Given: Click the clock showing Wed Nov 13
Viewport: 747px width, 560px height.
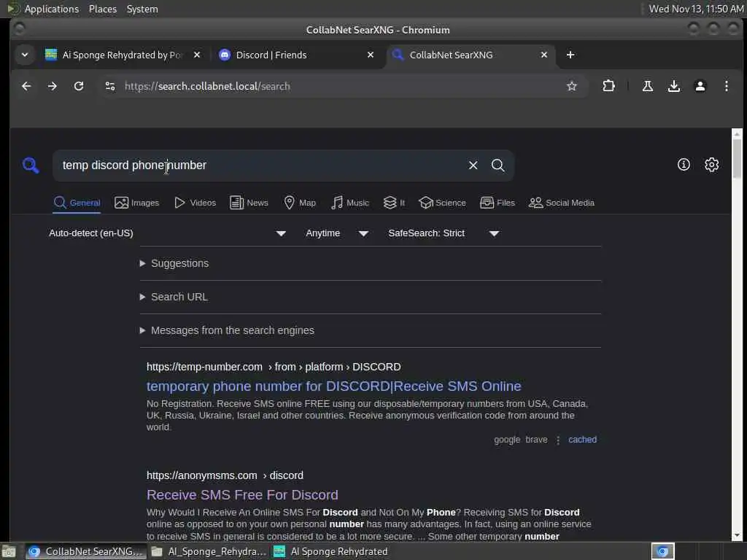Looking at the screenshot, I should [695, 9].
